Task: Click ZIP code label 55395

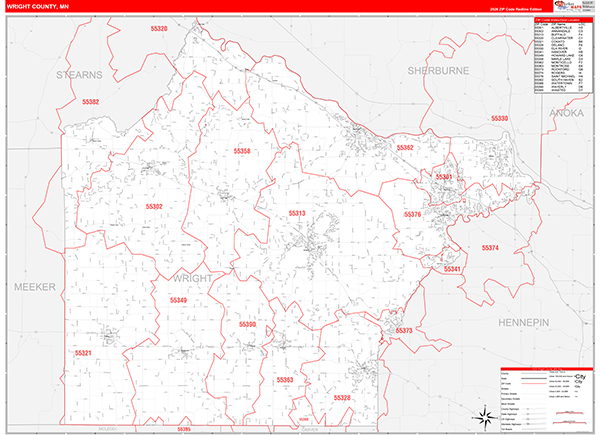Action: click(x=184, y=429)
